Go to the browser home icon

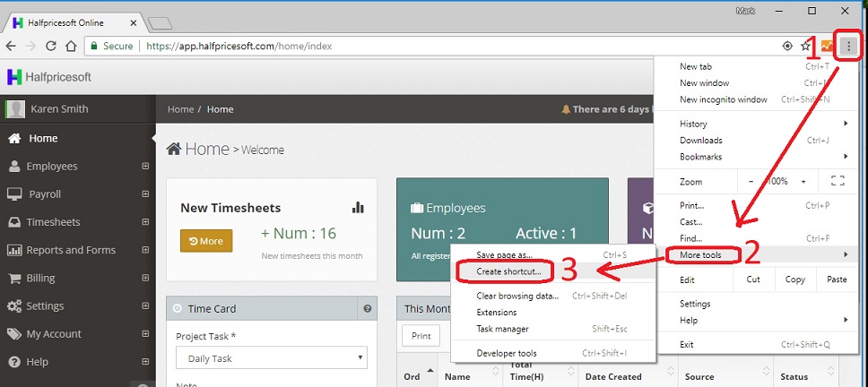pyautogui.click(x=71, y=46)
